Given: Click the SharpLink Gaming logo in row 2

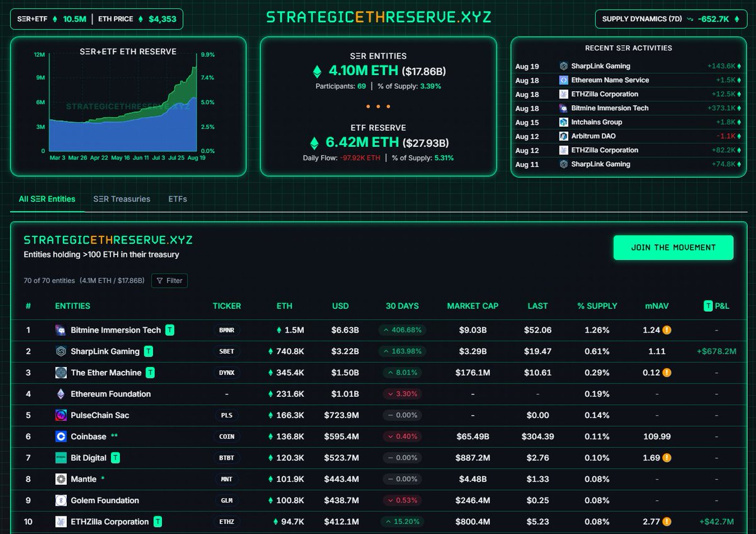Looking at the screenshot, I should 61,351.
